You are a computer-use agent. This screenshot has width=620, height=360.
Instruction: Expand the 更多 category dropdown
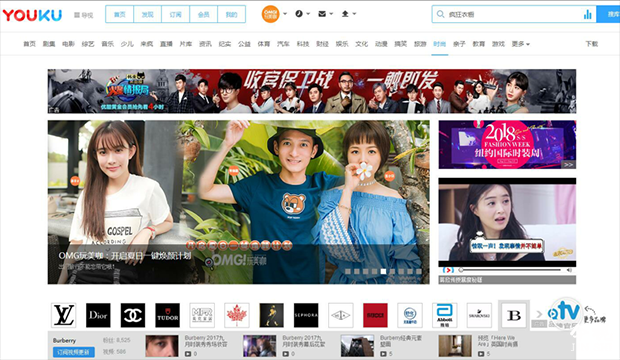(520, 44)
